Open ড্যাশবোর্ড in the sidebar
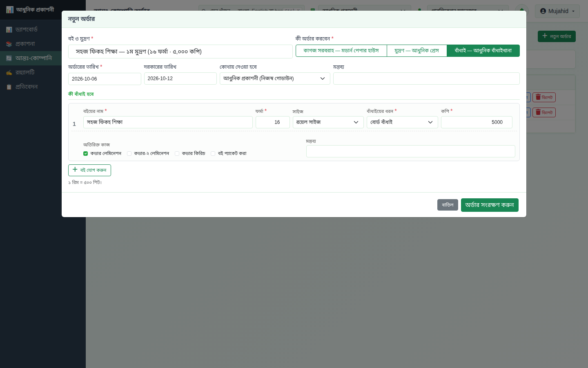Image resolution: width=588 pixels, height=368 pixels. coord(42,29)
